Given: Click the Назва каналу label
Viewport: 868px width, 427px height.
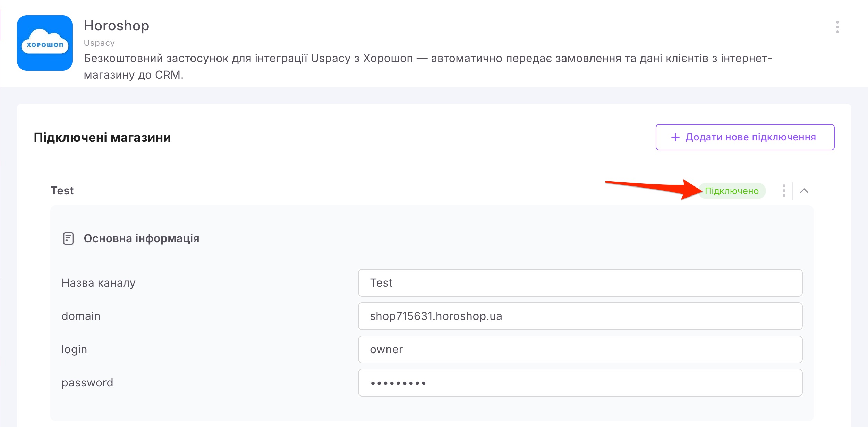Looking at the screenshot, I should point(99,283).
